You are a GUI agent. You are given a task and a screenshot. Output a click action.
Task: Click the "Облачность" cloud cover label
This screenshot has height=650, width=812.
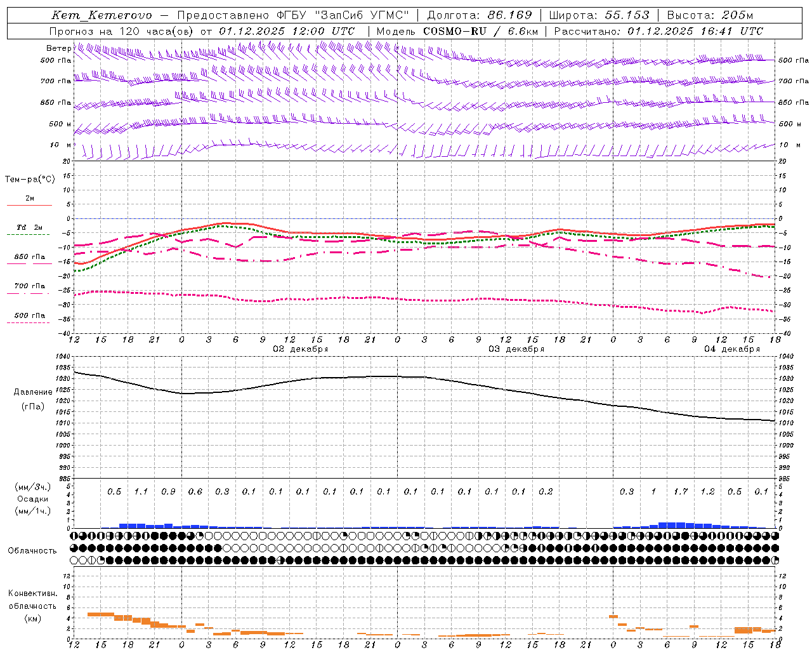[x=32, y=551]
